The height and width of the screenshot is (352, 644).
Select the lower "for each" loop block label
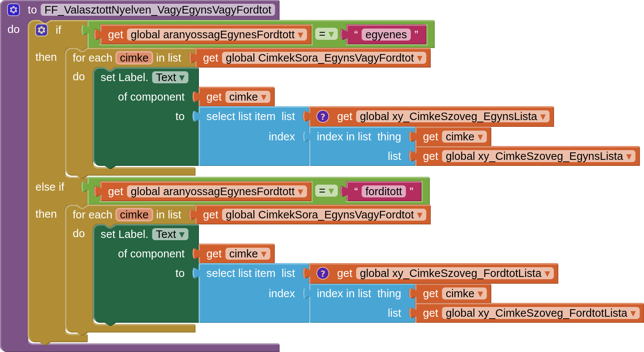92,215
